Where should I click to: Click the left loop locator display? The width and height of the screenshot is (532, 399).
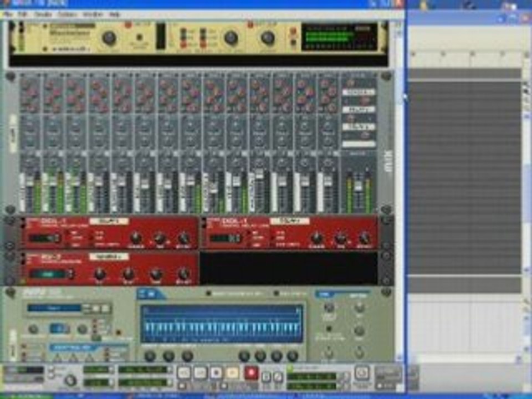tap(311, 376)
